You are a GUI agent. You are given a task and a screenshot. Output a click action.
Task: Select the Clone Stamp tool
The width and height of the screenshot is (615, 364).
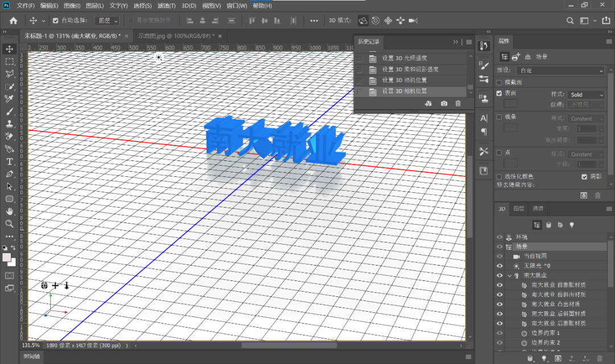pyautogui.click(x=10, y=124)
